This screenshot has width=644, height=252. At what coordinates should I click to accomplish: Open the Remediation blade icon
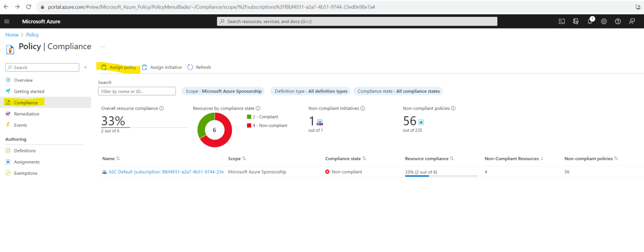(x=9, y=113)
